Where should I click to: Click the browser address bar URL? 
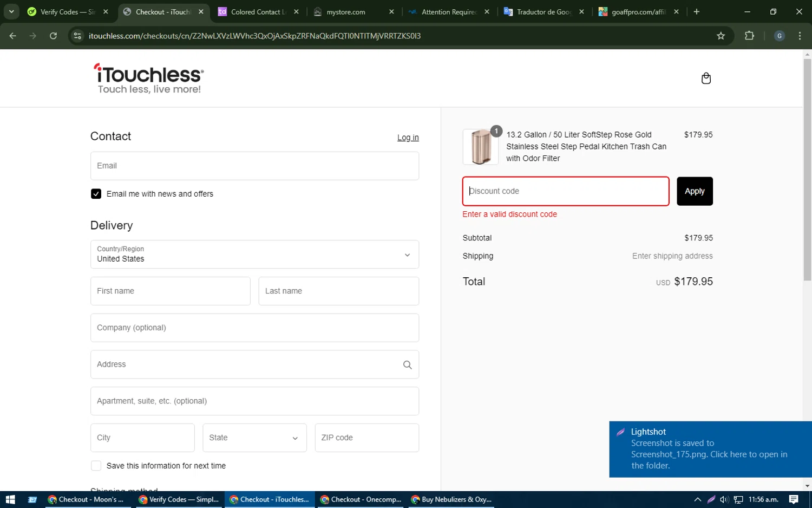click(x=254, y=36)
